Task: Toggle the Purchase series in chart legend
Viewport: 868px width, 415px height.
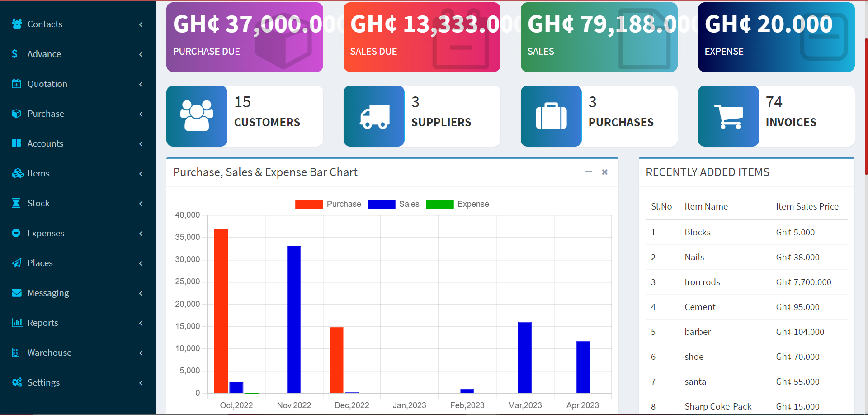Action: pyautogui.click(x=328, y=204)
